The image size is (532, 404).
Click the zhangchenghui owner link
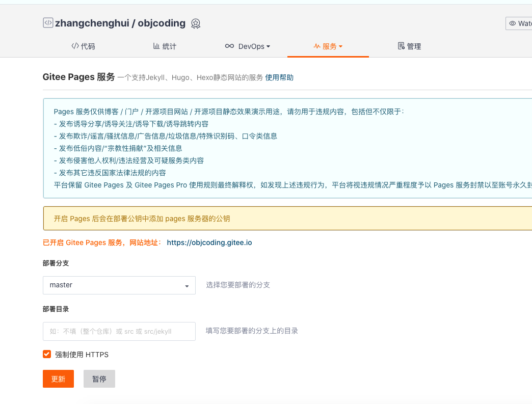(92, 23)
